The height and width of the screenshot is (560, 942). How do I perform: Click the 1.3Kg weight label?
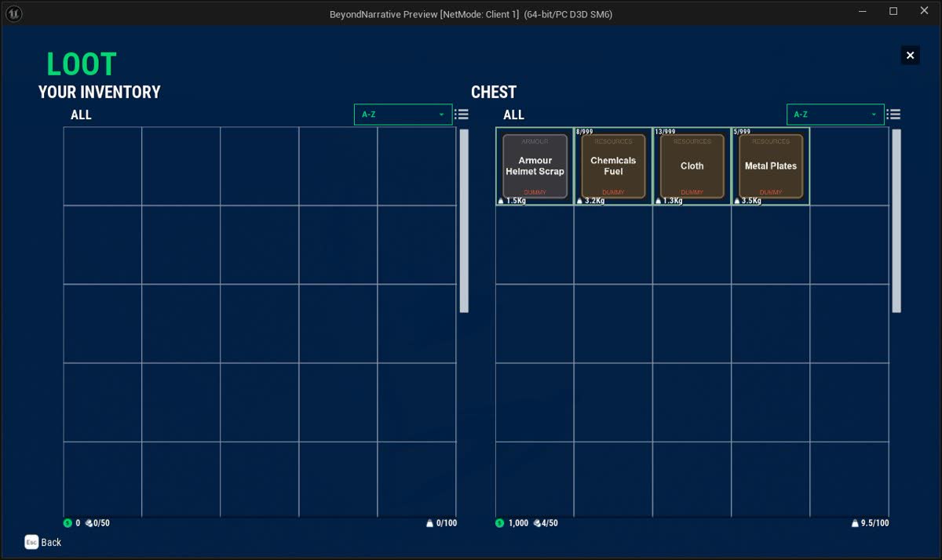(x=674, y=201)
